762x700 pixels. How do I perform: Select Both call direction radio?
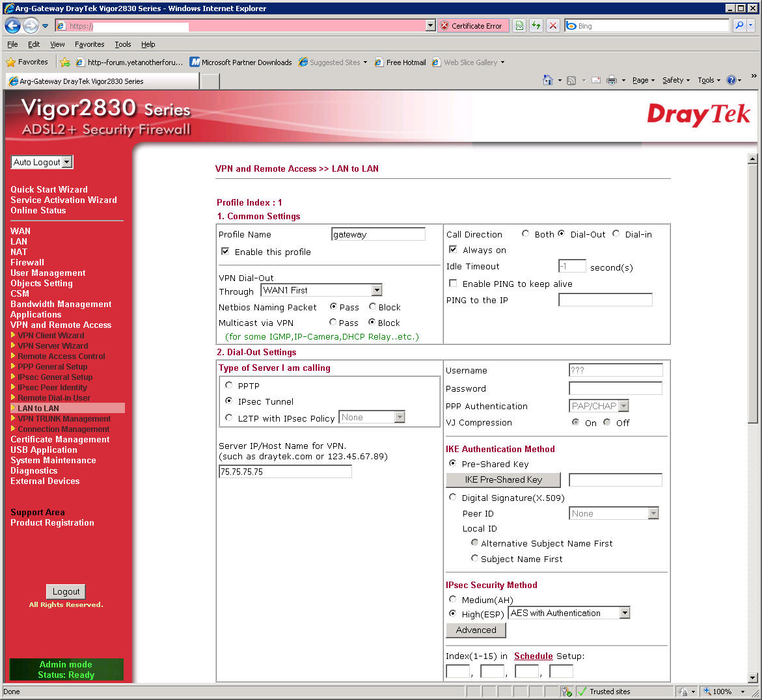pyautogui.click(x=525, y=234)
